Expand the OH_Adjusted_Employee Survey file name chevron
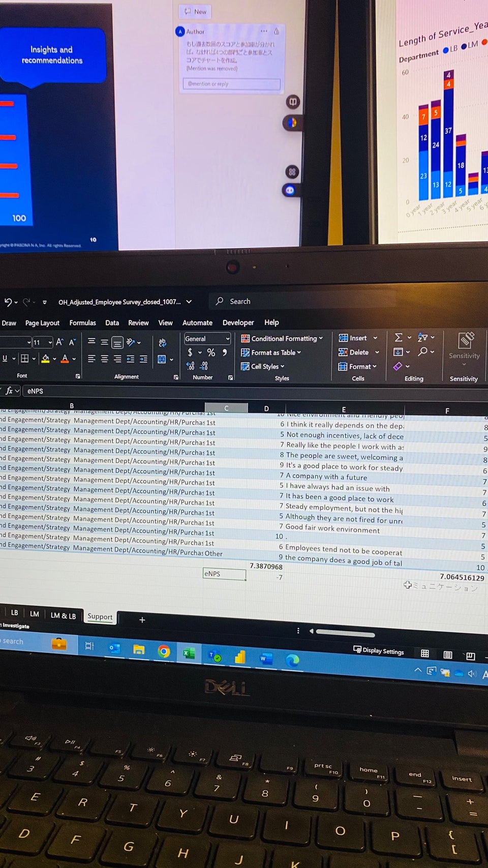Screen dimensions: 488x868 (x=189, y=302)
